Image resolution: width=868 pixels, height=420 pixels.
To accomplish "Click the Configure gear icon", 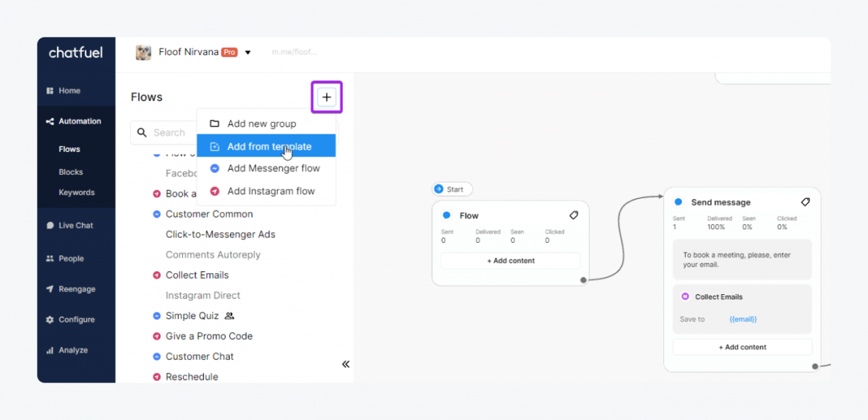I will click(50, 319).
